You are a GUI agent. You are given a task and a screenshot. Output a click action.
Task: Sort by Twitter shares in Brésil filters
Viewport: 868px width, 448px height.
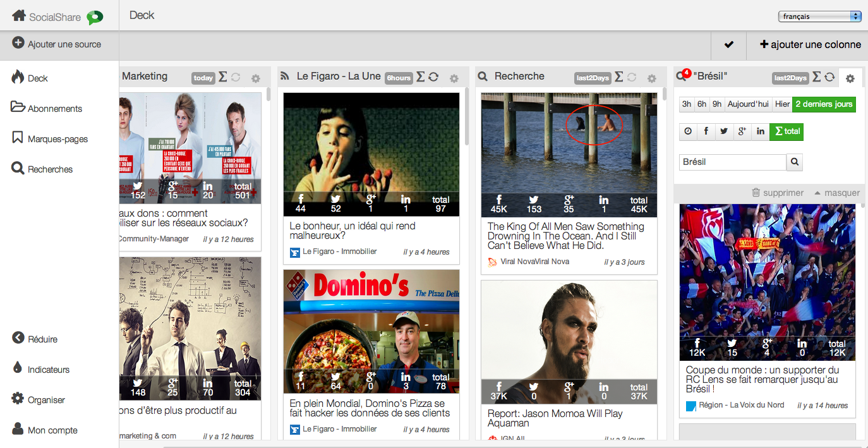tap(723, 131)
